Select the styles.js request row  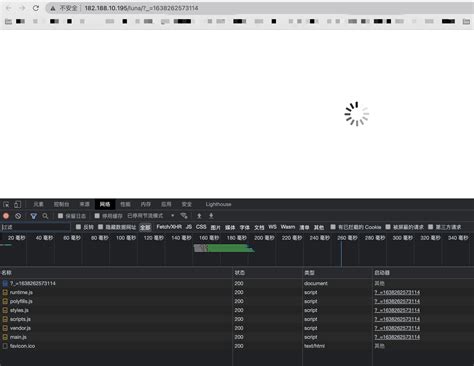click(237, 310)
